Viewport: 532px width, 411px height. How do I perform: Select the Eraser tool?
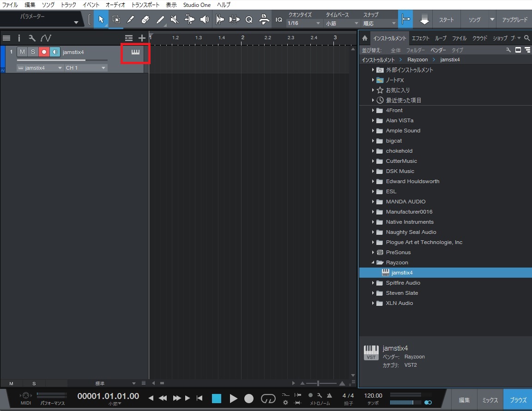(145, 20)
